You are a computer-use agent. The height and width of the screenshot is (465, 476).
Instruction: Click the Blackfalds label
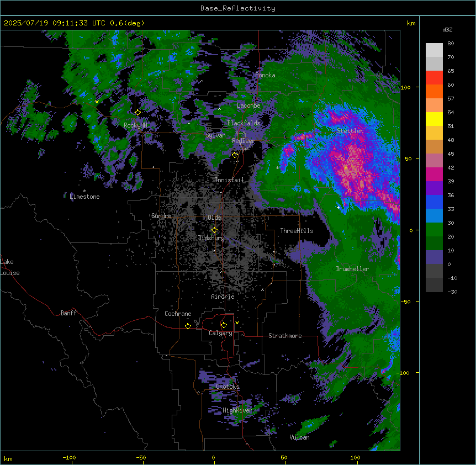tap(244, 123)
